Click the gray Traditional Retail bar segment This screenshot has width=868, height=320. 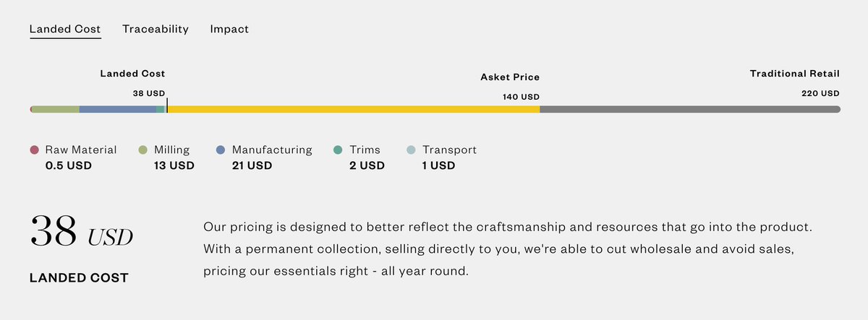pyautogui.click(x=689, y=109)
